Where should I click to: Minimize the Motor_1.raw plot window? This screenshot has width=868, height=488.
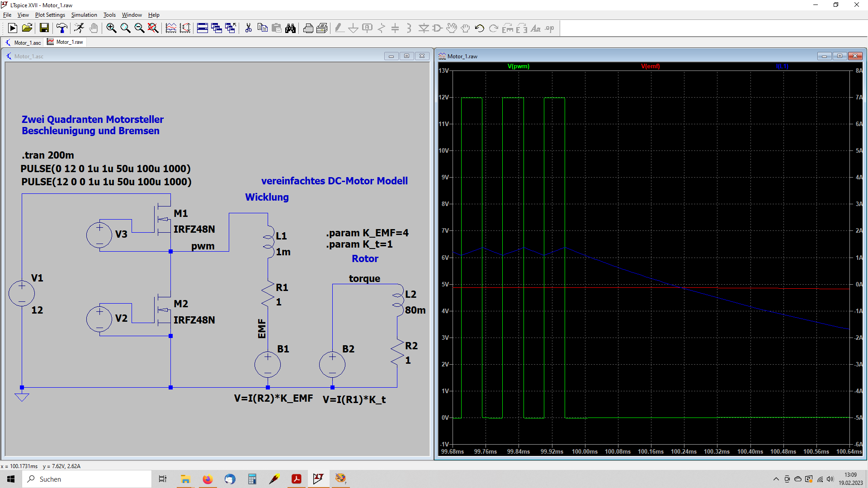(x=824, y=56)
